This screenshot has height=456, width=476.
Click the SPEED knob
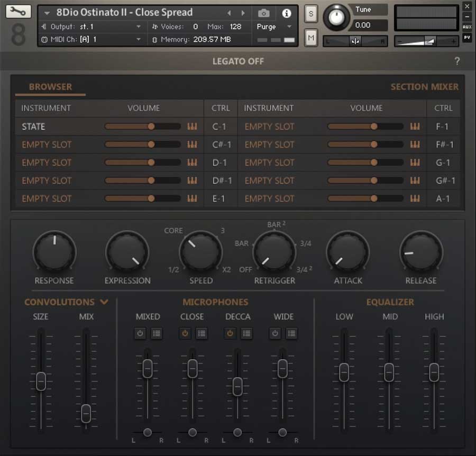[200, 251]
